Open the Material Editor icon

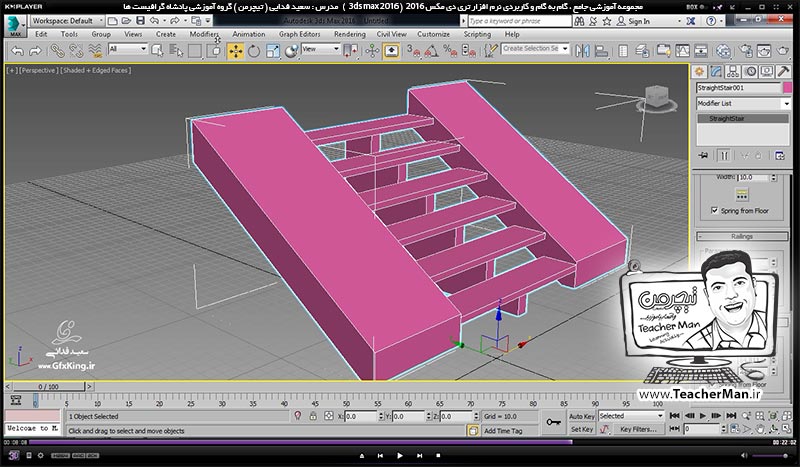pos(723,51)
